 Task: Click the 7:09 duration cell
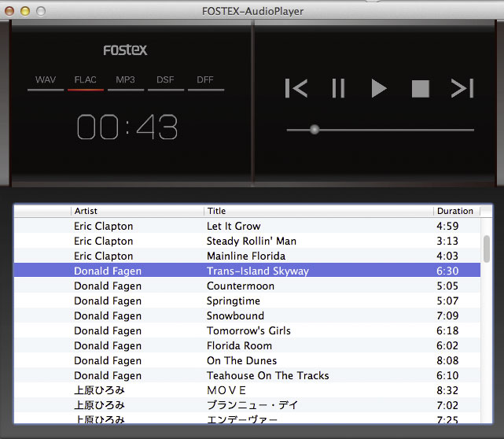(447, 315)
